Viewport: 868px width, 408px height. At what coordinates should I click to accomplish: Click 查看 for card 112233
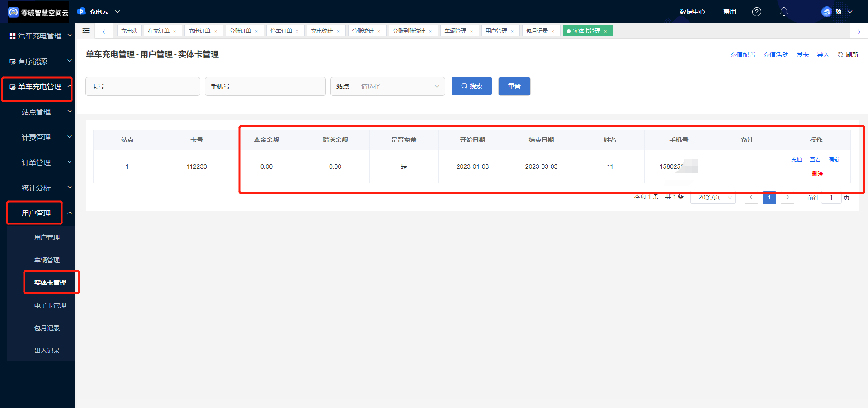click(815, 160)
